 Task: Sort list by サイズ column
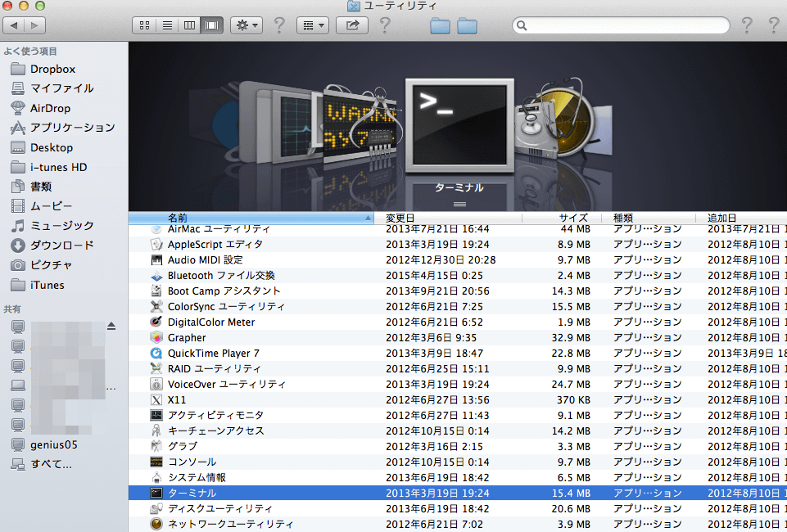point(573,219)
